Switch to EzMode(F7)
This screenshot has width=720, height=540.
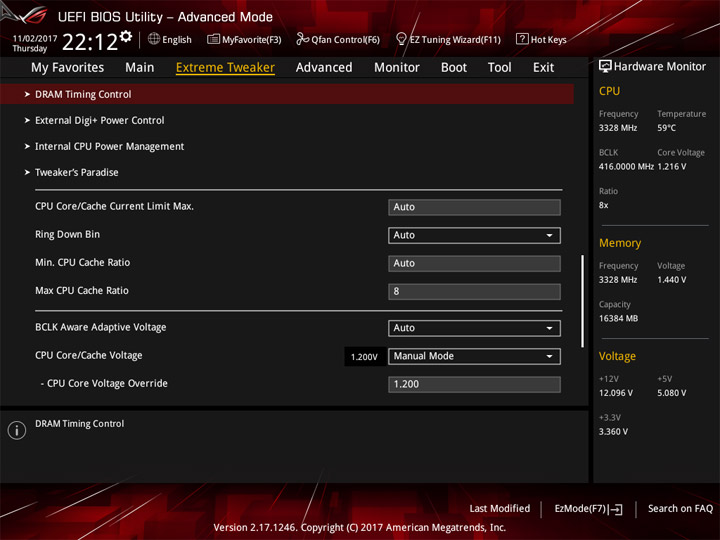[x=588, y=509]
